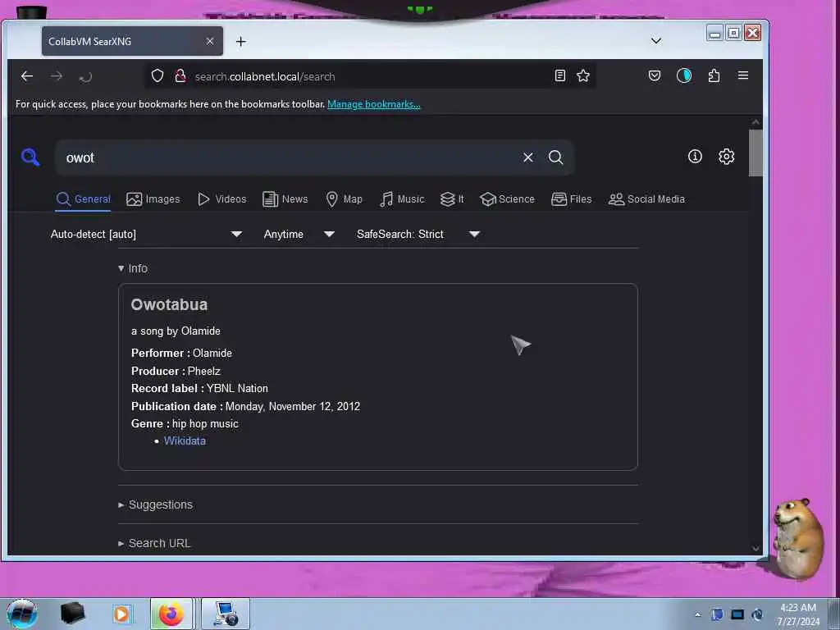Open the Wikidata link

(x=185, y=441)
